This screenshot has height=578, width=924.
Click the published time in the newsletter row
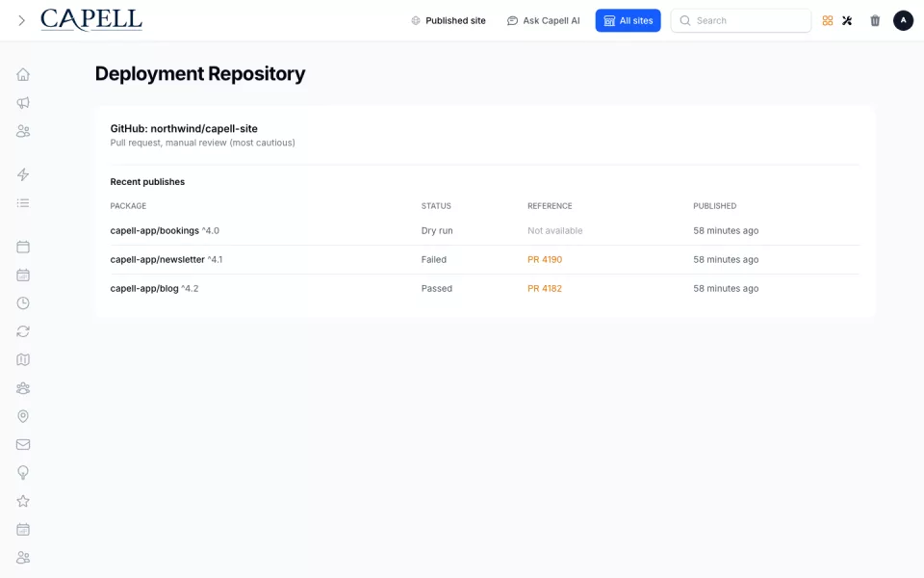726,259
